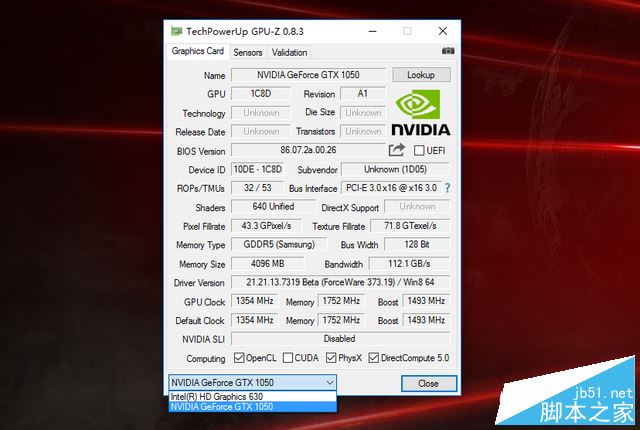Image resolution: width=640 pixels, height=430 pixels.
Task: Open the GPU selection dropdown arrow
Action: 330,383
